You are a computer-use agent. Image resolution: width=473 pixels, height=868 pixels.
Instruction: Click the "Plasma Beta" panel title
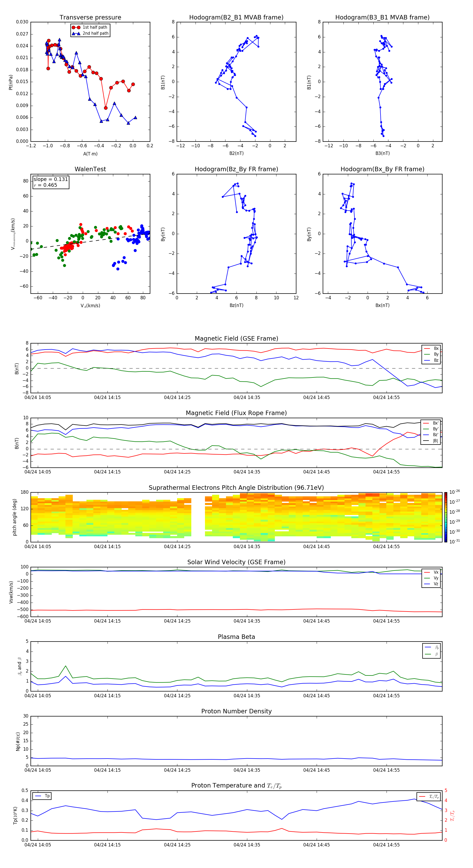(x=236, y=637)
